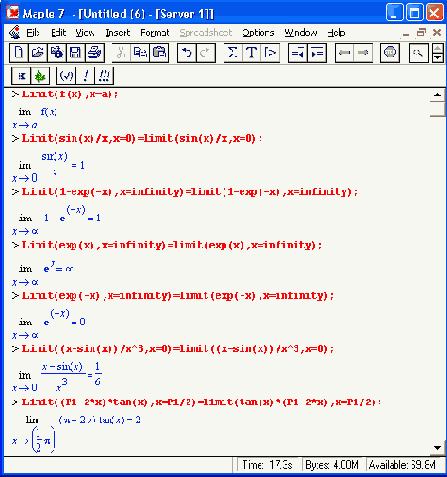Expand the Options menu
The width and height of the screenshot is (447, 477).
click(x=258, y=33)
